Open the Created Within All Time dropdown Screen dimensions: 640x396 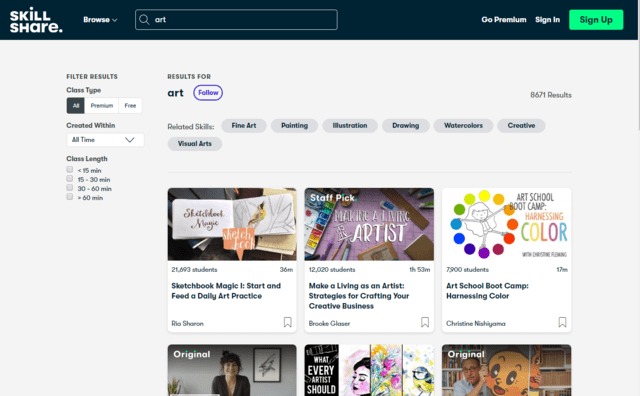(105, 140)
